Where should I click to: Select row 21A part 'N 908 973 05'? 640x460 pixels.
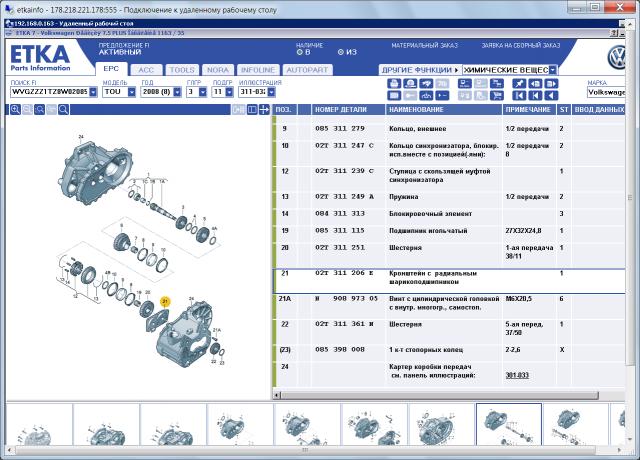(449, 306)
